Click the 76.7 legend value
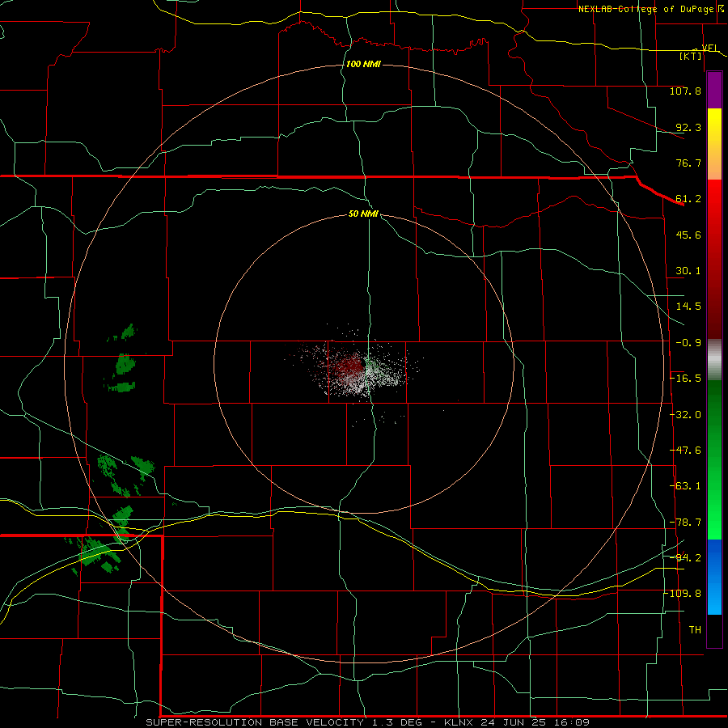 688,163
